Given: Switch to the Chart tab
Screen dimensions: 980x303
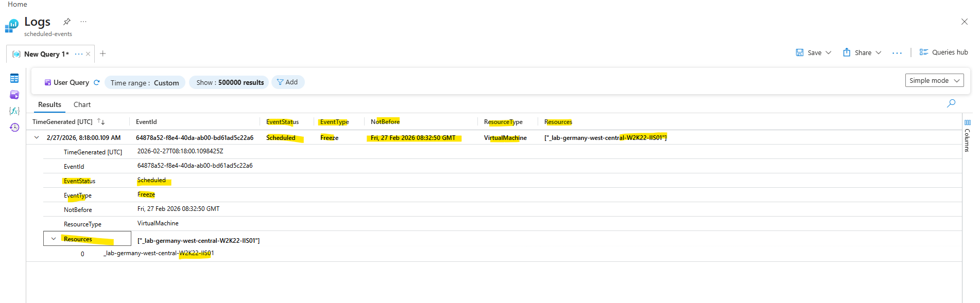Looking at the screenshot, I should click(x=82, y=104).
